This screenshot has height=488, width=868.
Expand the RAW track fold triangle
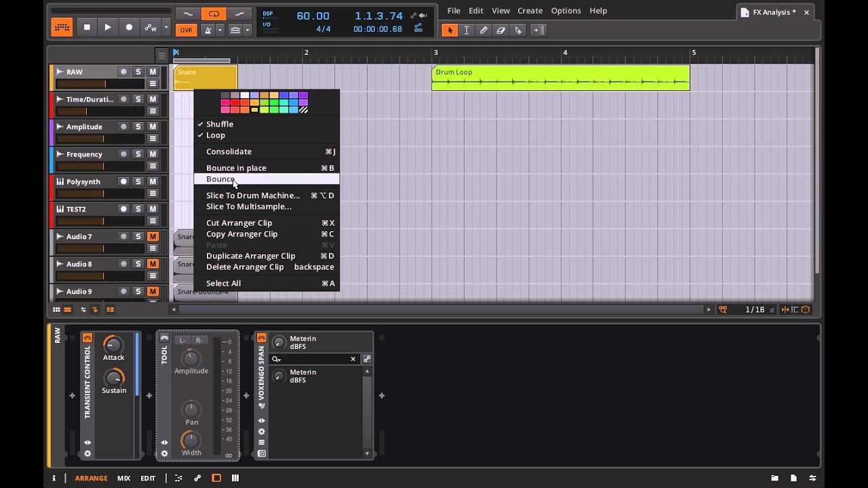point(60,72)
